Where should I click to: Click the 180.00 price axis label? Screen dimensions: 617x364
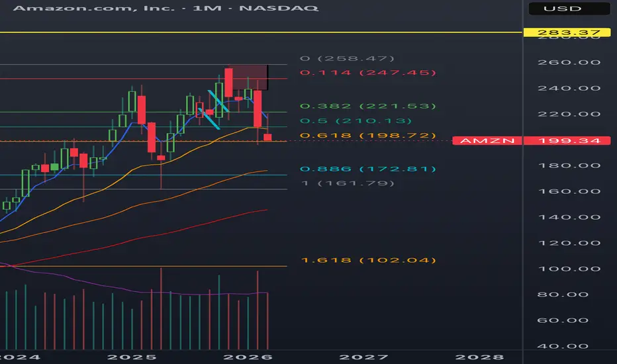(x=569, y=165)
